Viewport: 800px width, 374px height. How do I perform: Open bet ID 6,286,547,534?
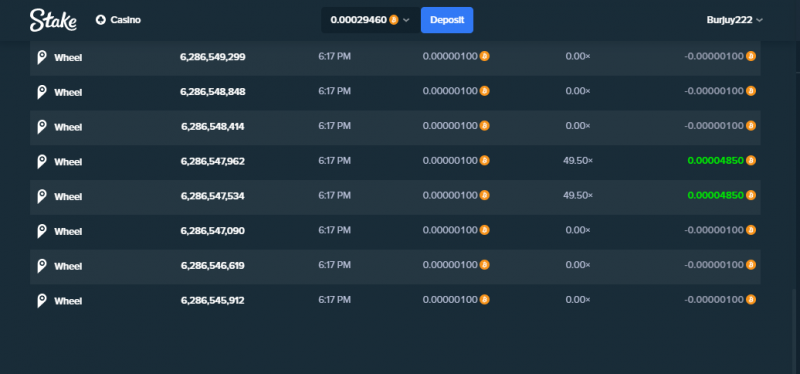pos(213,196)
